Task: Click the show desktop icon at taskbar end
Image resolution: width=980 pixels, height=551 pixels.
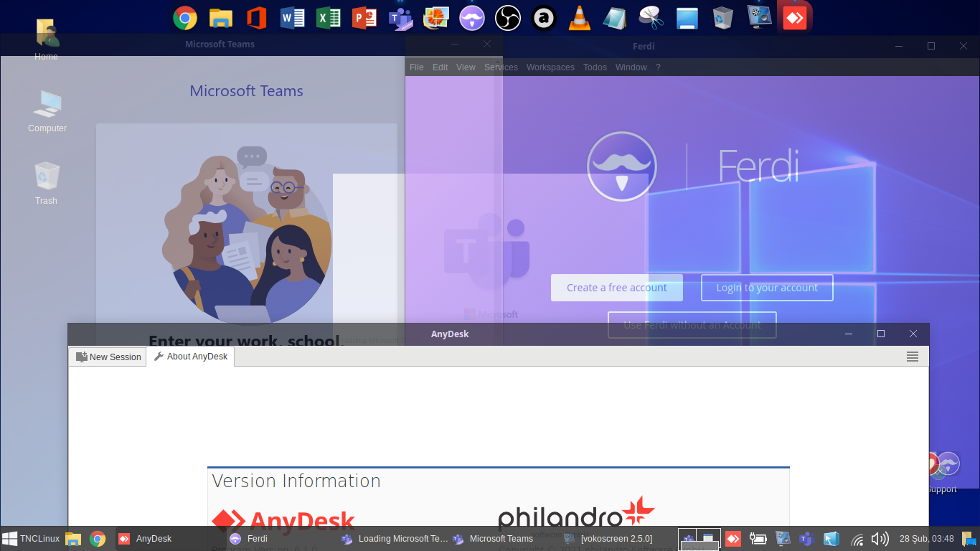Action: click(x=970, y=539)
